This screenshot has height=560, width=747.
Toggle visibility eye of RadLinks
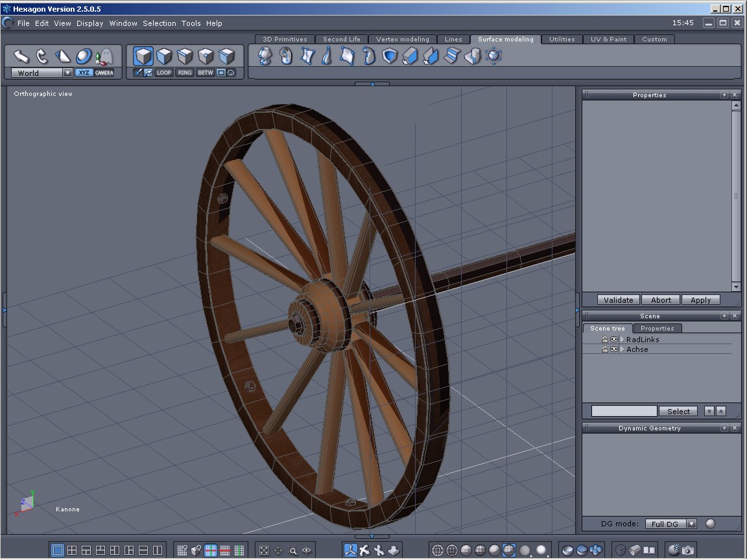(614, 340)
